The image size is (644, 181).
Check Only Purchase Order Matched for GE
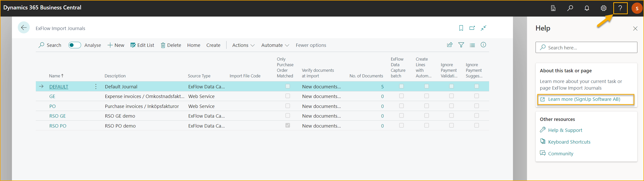click(287, 96)
